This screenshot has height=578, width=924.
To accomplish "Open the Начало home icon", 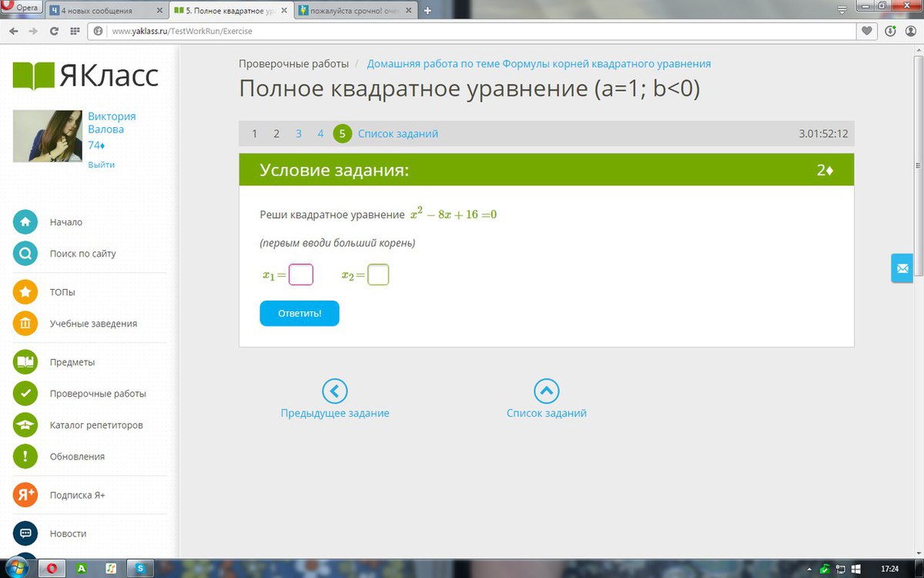I will [25, 222].
